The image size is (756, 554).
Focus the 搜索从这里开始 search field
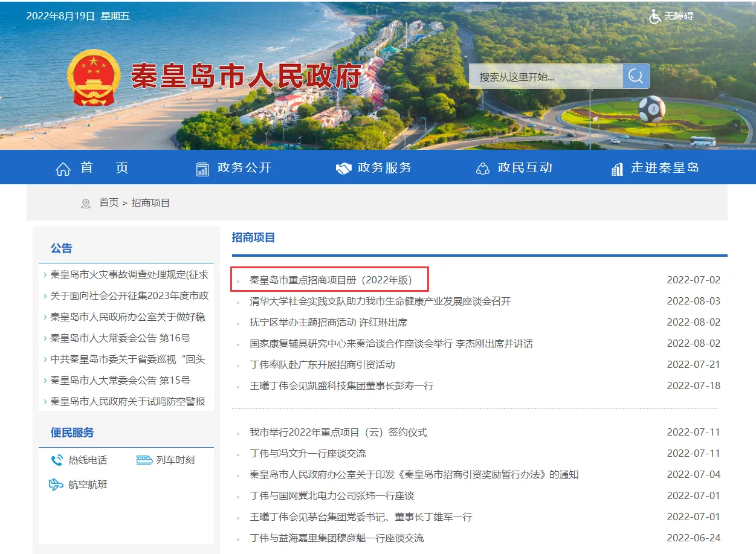(546, 76)
